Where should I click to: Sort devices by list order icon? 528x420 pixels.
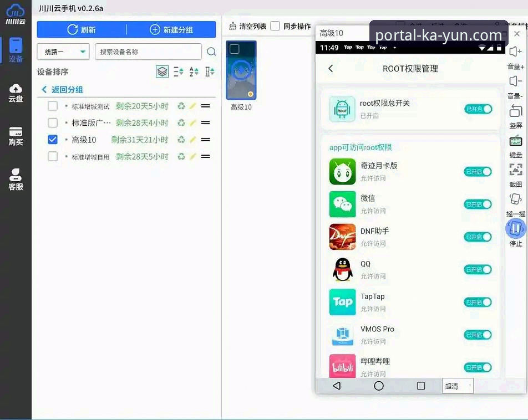tap(178, 71)
